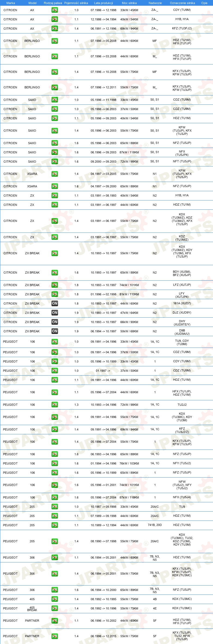
Task: Click the NFX (TU5J4) engine code cell
Action: coord(182,497)
